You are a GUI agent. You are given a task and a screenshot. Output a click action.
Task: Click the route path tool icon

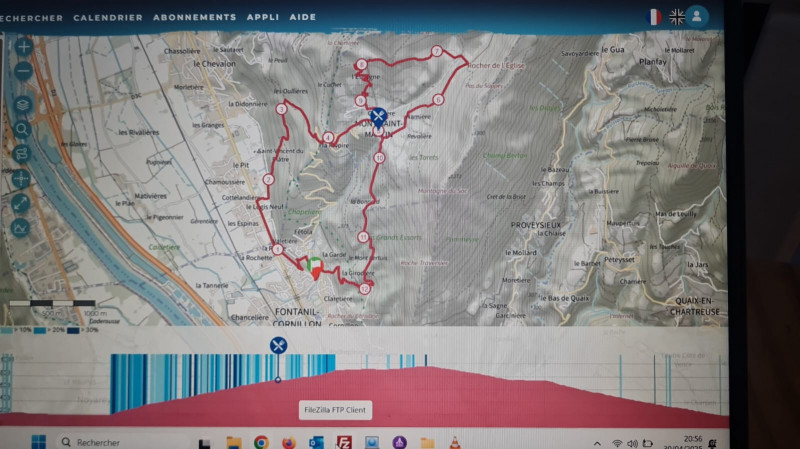(23, 153)
